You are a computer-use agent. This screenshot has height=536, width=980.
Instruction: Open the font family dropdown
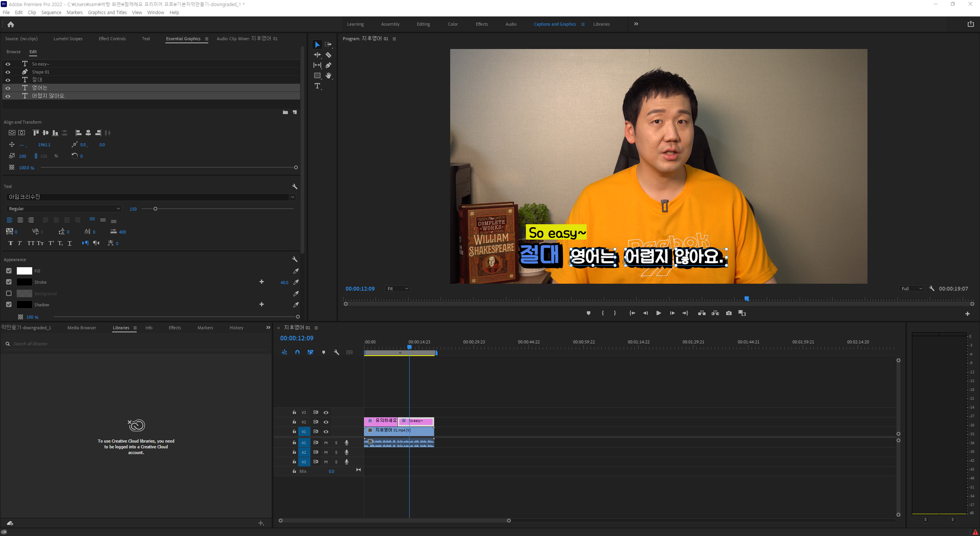[292, 197]
